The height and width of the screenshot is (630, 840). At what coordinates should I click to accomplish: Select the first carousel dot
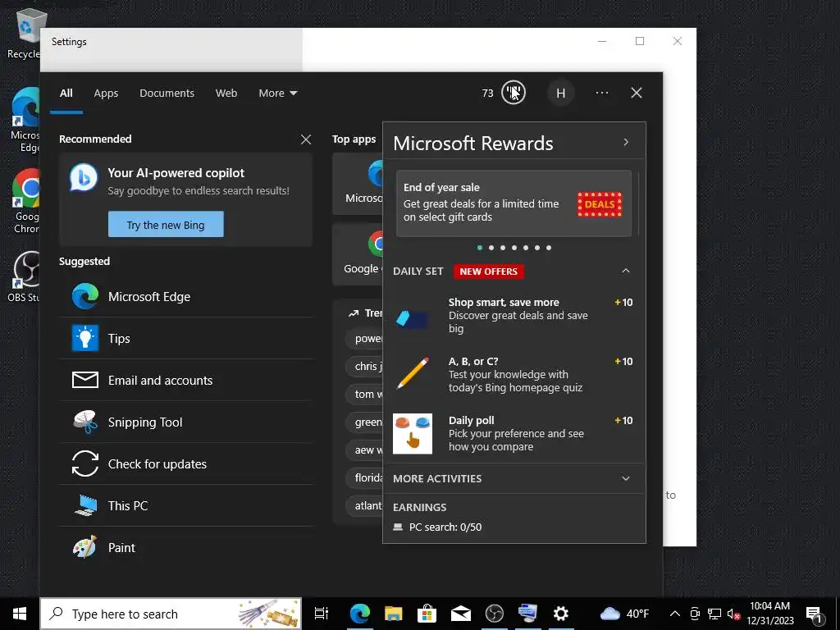pyautogui.click(x=479, y=248)
